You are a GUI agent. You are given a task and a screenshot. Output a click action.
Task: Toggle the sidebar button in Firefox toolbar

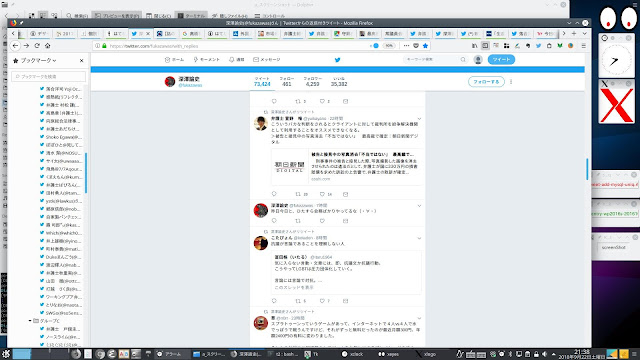(x=485, y=46)
